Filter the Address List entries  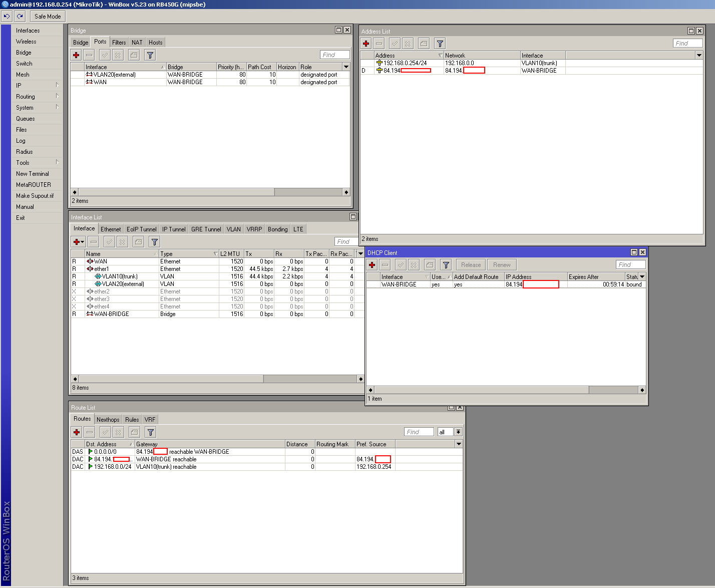440,44
